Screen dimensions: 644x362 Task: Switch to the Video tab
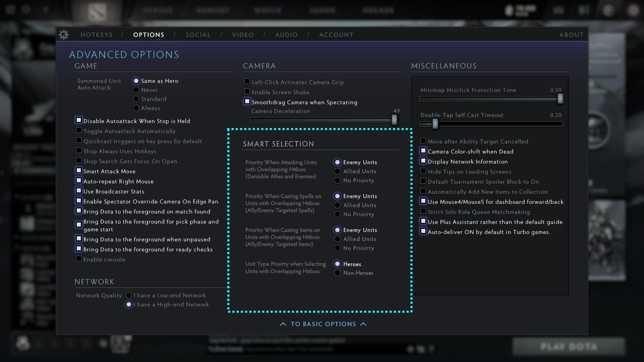243,35
